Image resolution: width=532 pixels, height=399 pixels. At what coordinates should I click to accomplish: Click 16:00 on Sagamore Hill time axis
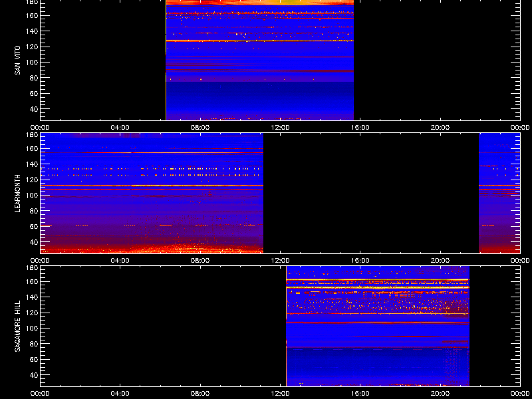(x=360, y=394)
